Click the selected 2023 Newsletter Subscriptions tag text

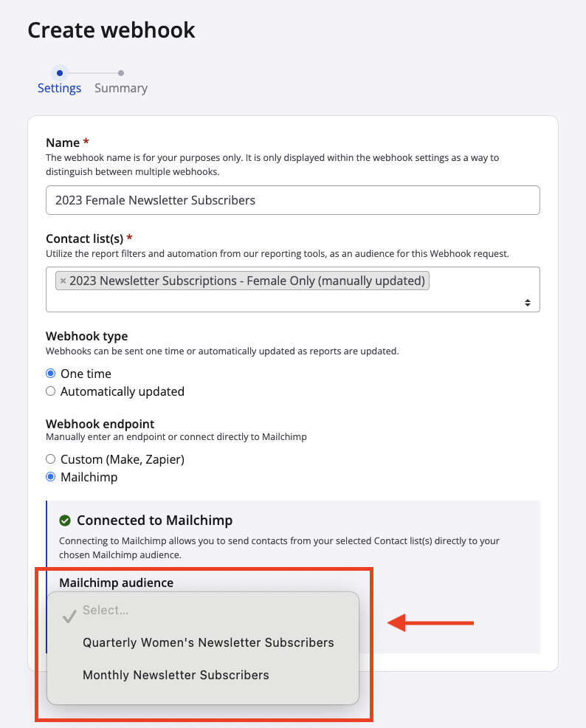point(247,281)
